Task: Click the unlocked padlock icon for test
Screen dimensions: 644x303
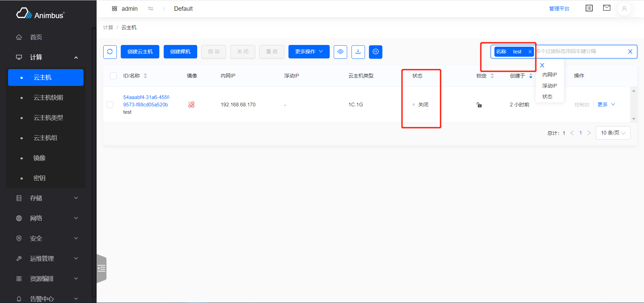Action: (x=479, y=105)
